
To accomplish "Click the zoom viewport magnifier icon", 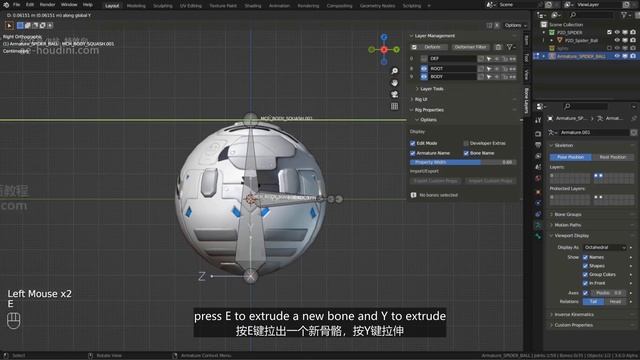I will tap(394, 71).
